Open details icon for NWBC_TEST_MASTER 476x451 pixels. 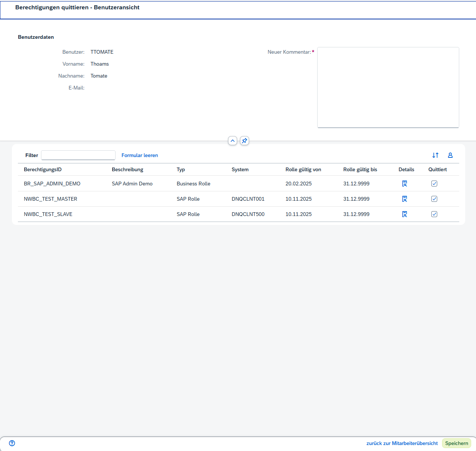(x=404, y=199)
